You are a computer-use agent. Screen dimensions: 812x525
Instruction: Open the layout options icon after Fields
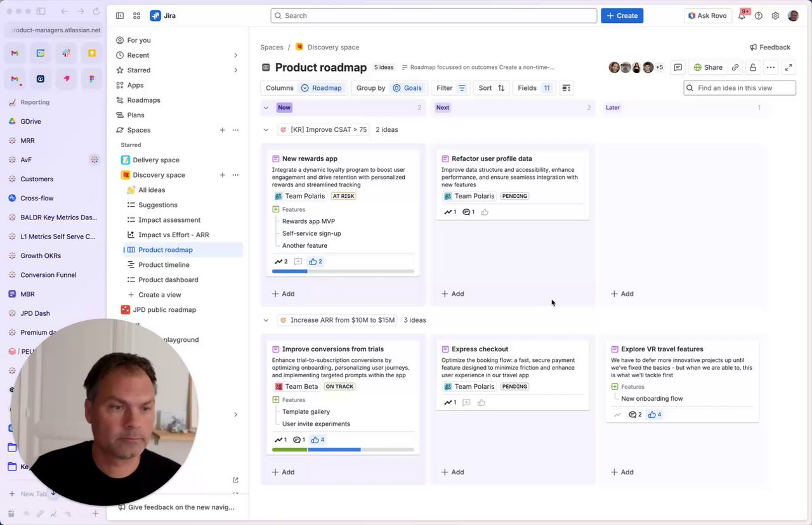click(x=566, y=88)
